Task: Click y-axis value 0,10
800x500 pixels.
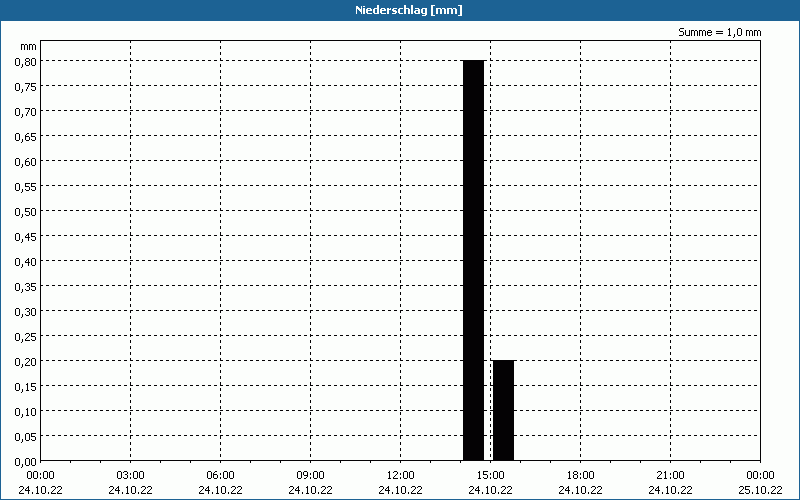Action: [26, 412]
